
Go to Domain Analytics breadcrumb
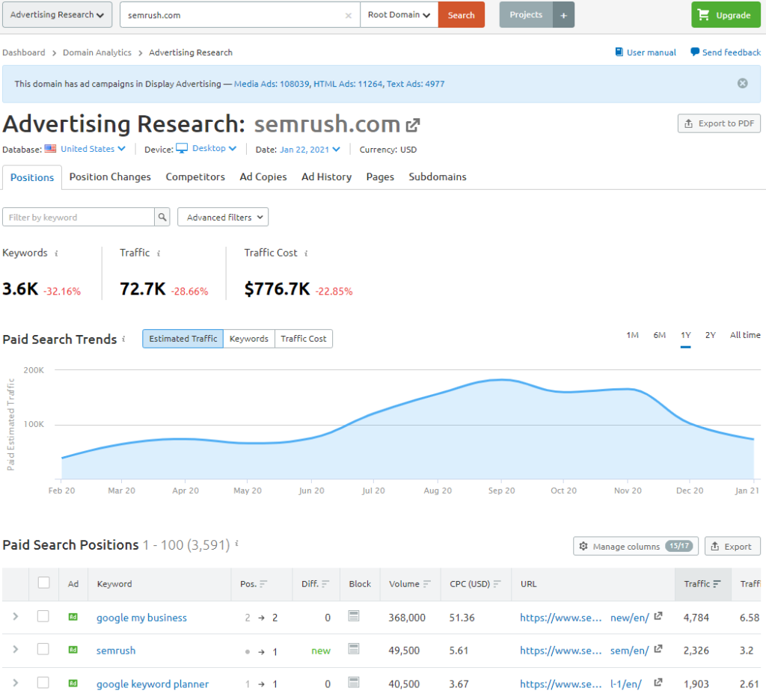click(x=97, y=52)
